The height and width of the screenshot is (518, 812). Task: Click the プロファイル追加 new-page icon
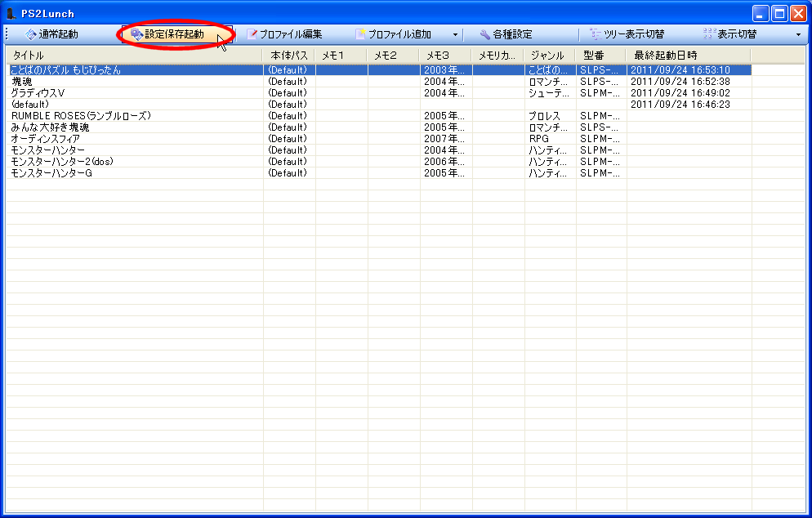(x=360, y=34)
